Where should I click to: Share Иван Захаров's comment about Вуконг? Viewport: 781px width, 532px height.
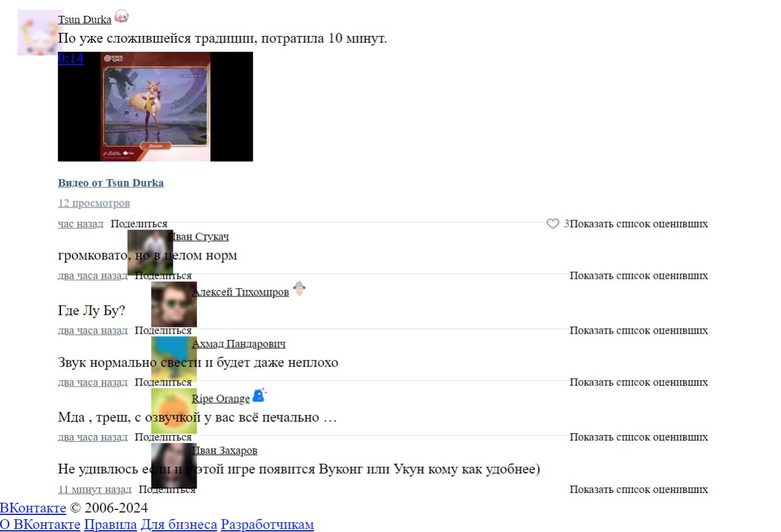167,489
